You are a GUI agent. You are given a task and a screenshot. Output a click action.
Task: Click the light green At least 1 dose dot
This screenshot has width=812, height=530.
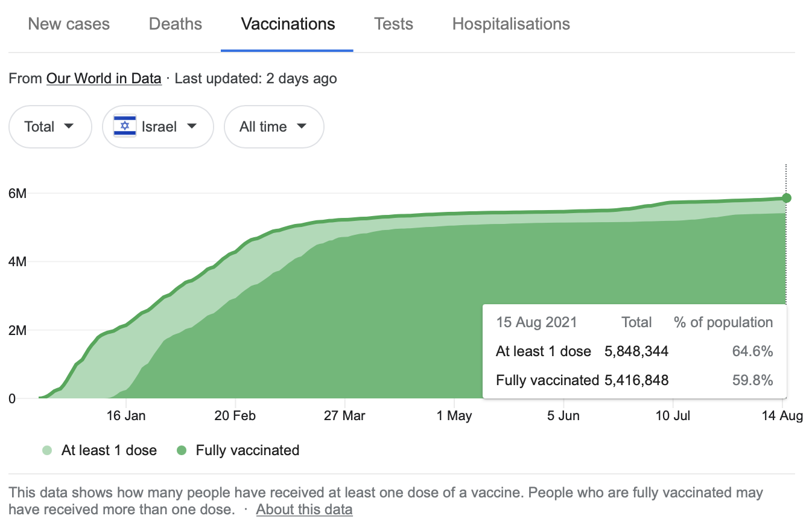coord(48,450)
